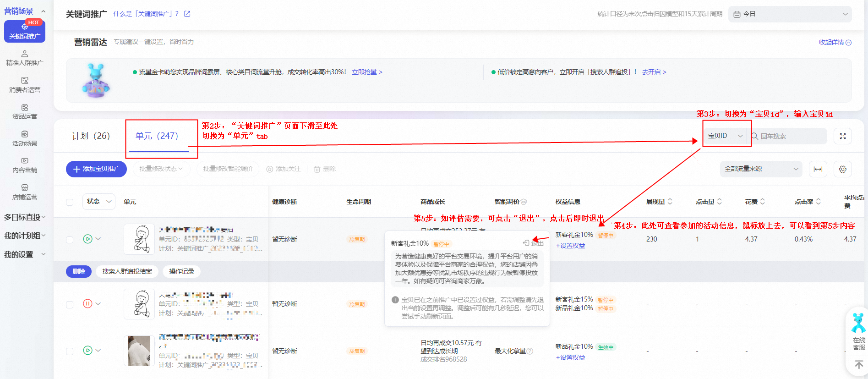Open 批量修改状态 dropdown

tap(161, 169)
